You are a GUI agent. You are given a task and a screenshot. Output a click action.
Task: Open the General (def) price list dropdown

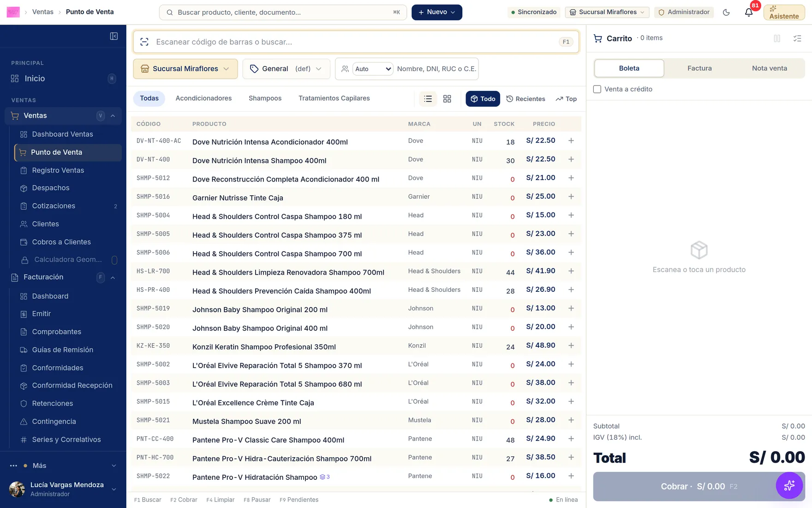(286, 69)
